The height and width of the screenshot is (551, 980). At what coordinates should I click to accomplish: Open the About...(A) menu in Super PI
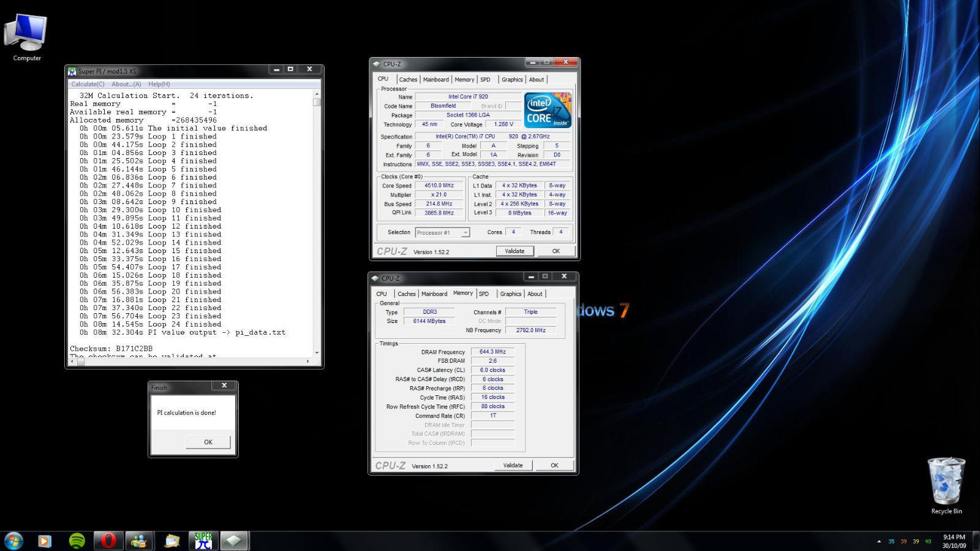(126, 84)
